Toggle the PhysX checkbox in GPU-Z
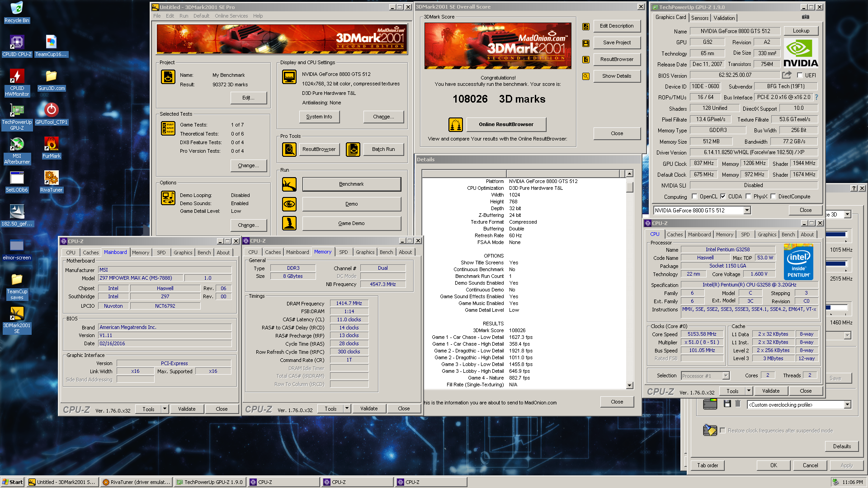Image resolution: width=868 pixels, height=488 pixels. pyautogui.click(x=748, y=197)
